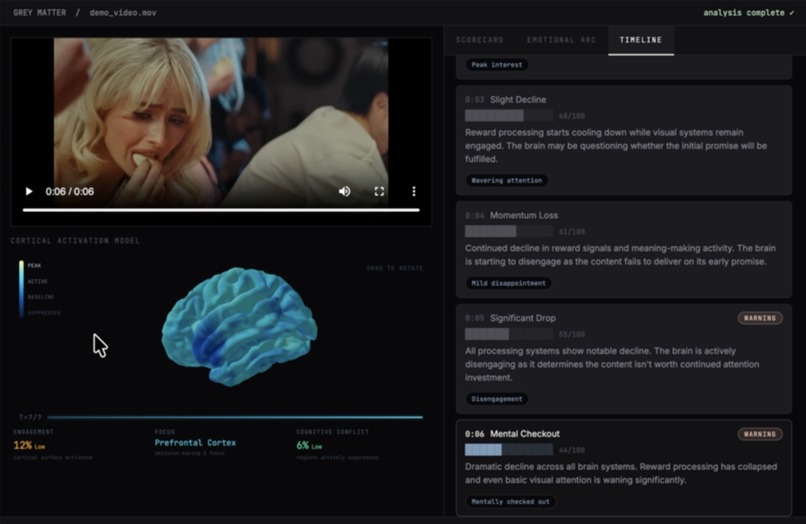Click the 68/100 score bar of Slight Decline

(509, 116)
